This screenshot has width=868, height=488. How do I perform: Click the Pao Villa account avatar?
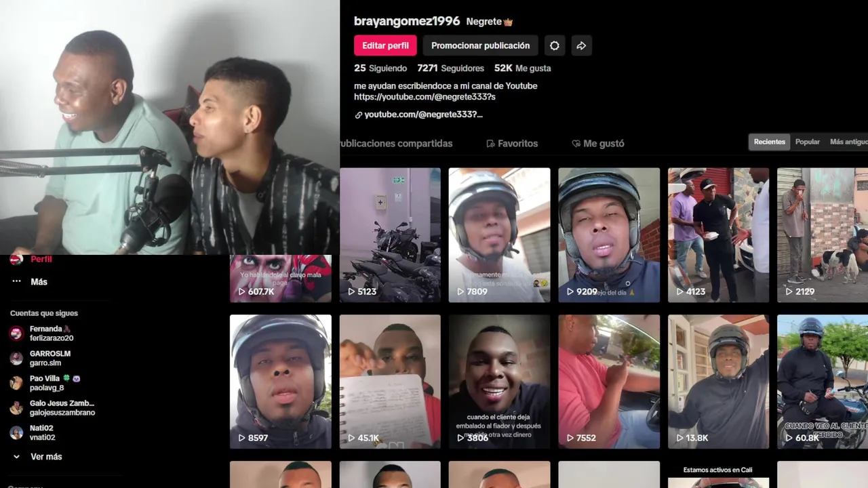coord(16,383)
